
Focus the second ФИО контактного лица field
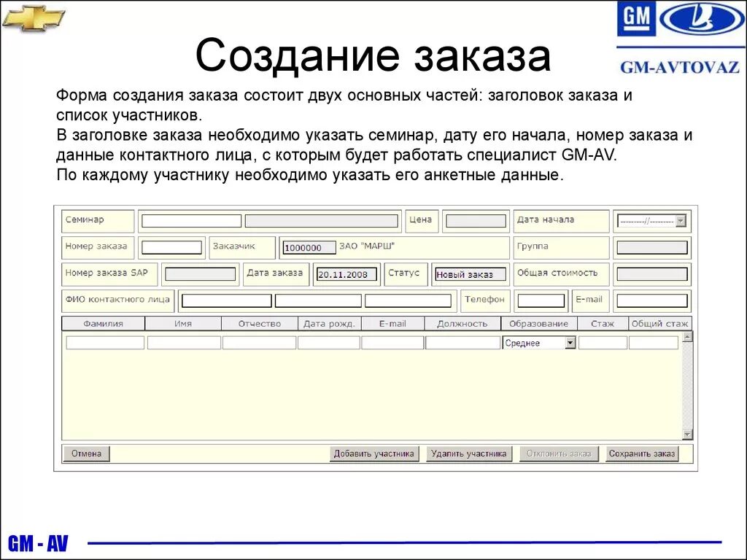click(x=318, y=301)
